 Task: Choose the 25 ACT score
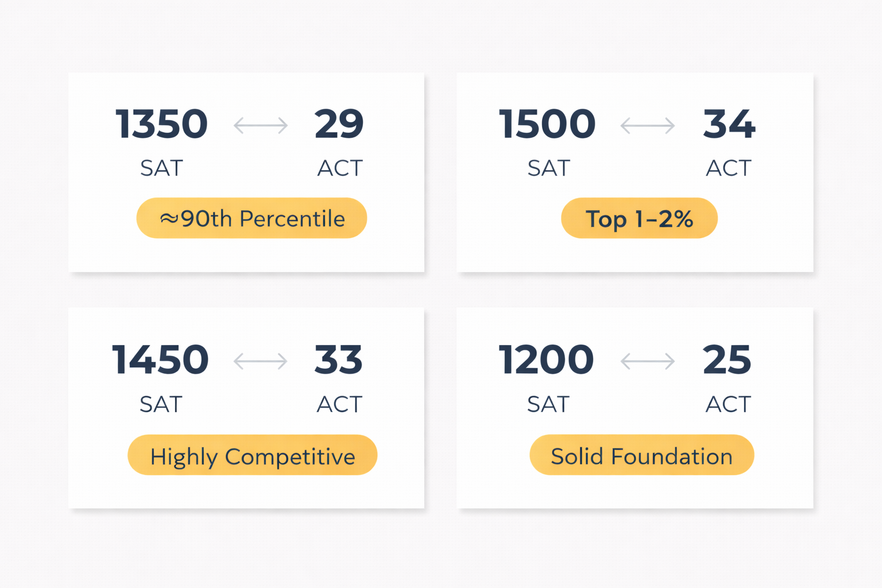pyautogui.click(x=727, y=360)
